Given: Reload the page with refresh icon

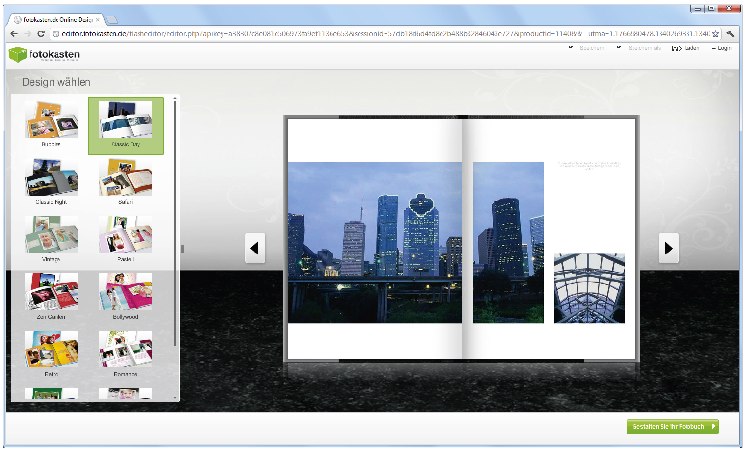Looking at the screenshot, I should 42,33.
